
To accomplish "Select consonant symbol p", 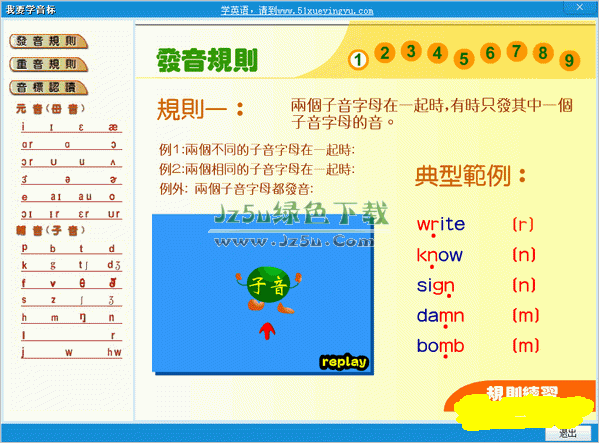I will [x=24, y=248].
